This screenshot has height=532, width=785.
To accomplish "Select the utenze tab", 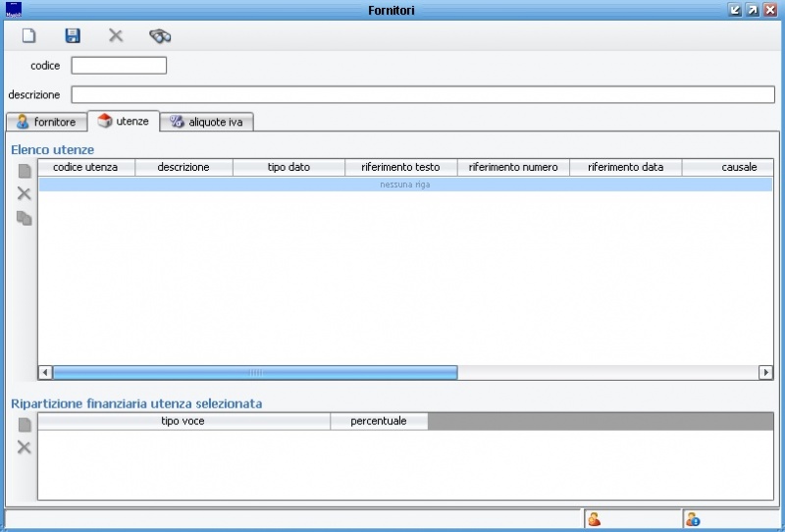I will pyautogui.click(x=123, y=121).
